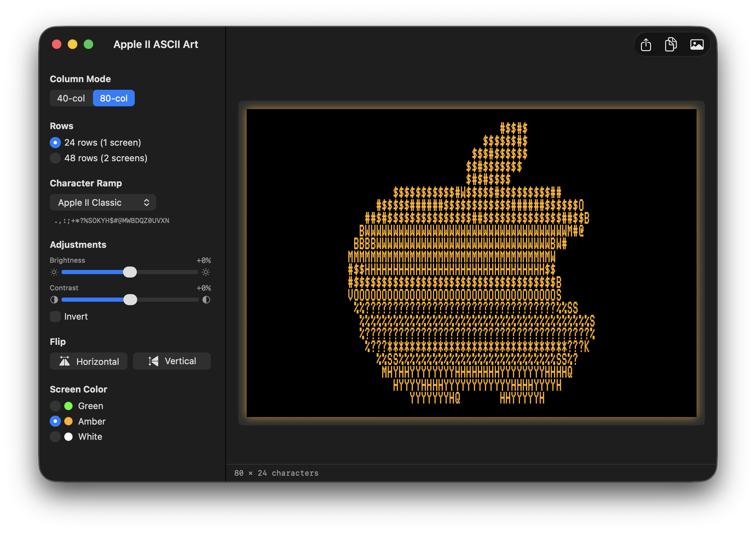Click the Contrast slider handle
Image resolution: width=756 pixels, height=533 pixels.
(130, 300)
